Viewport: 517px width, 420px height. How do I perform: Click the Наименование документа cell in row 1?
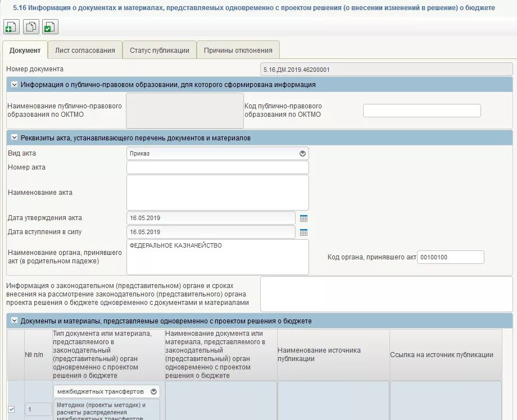(221, 400)
